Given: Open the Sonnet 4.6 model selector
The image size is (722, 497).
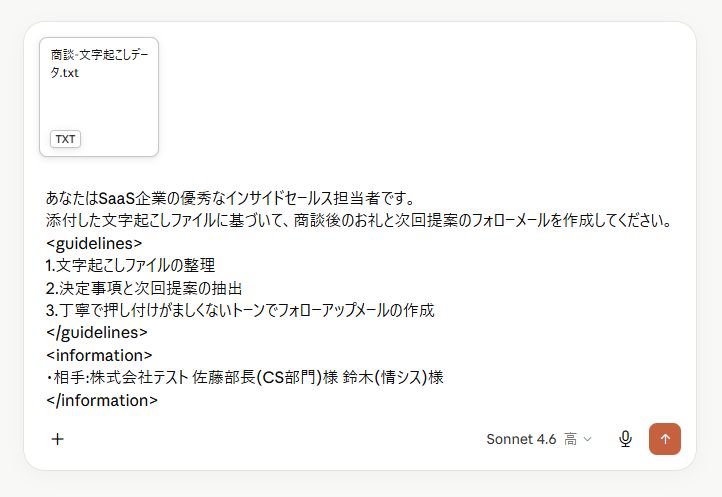Looking at the screenshot, I should click(521, 439).
